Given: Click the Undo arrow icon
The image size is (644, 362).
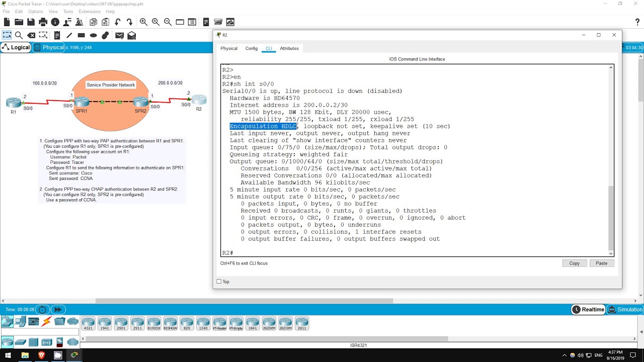Looking at the screenshot, I should pyautogui.click(x=118, y=22).
